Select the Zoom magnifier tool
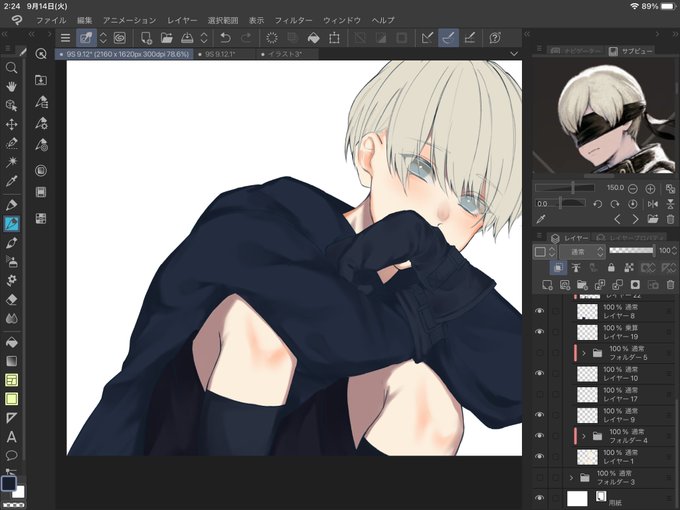680x510 pixels. click(x=11, y=68)
